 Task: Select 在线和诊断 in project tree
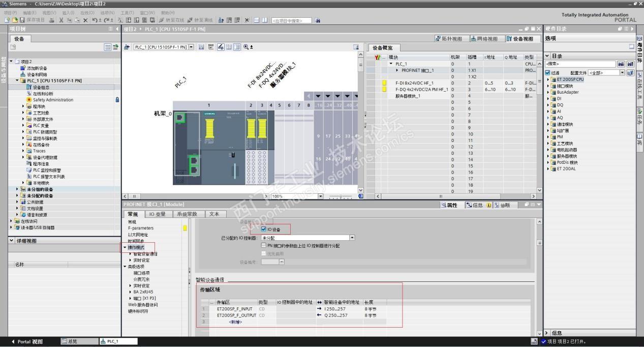[x=43, y=94]
